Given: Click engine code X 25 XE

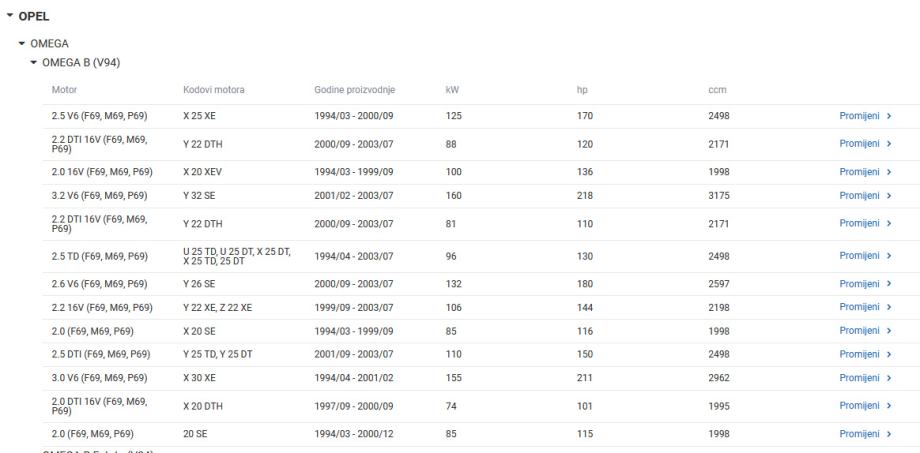Looking at the screenshot, I should click(x=199, y=116).
